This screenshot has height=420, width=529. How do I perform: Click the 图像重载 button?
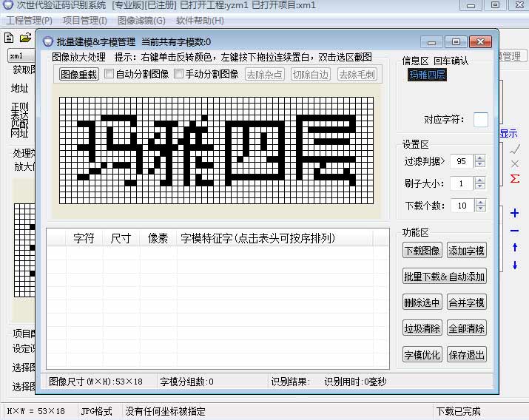pos(78,74)
